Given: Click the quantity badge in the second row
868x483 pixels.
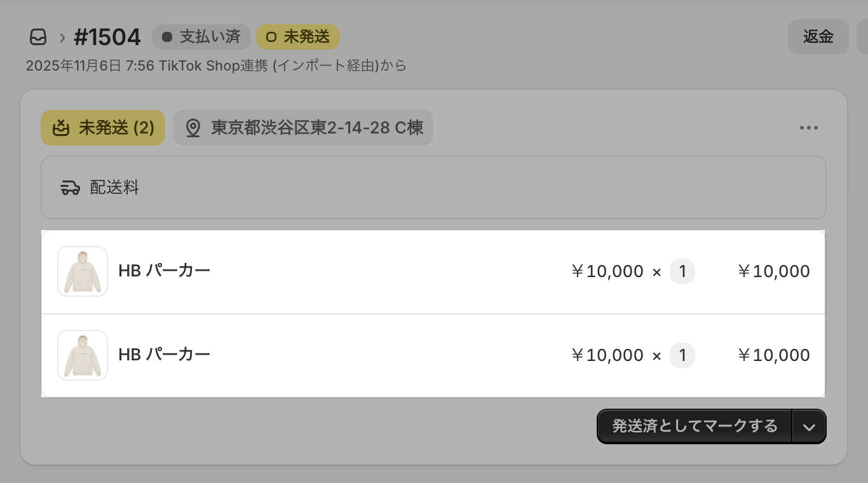Looking at the screenshot, I should click(x=682, y=355).
